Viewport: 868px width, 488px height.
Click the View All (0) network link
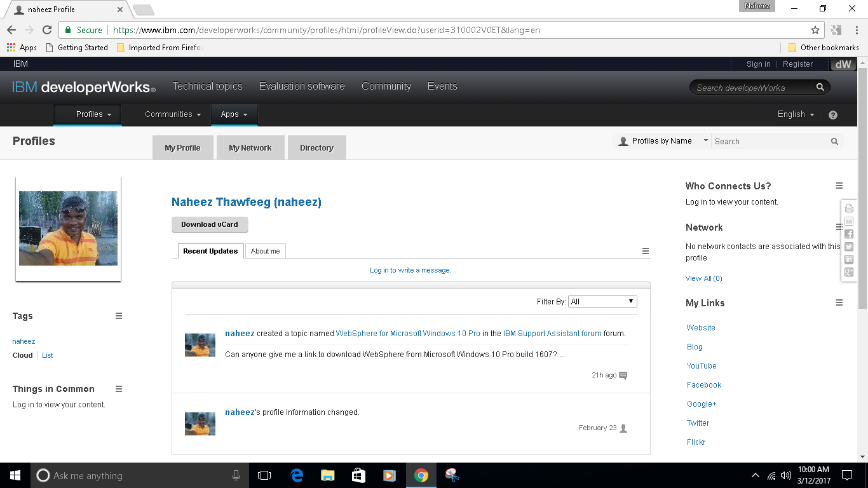coord(704,278)
